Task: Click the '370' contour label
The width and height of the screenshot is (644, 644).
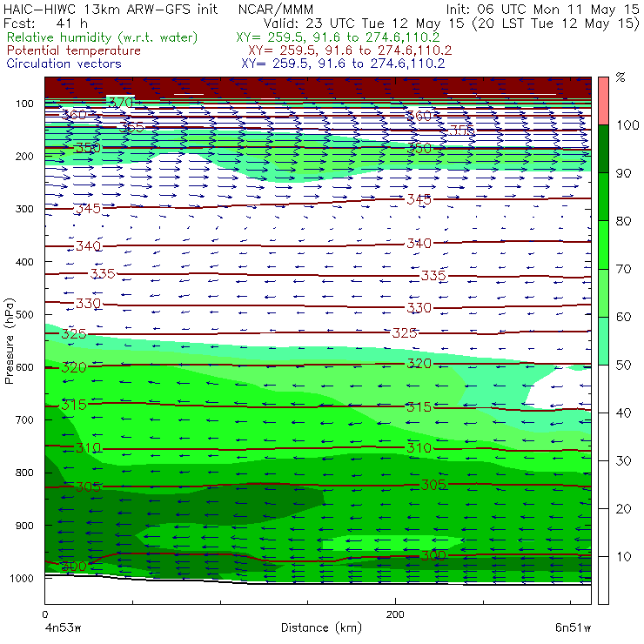Action: tap(121, 102)
